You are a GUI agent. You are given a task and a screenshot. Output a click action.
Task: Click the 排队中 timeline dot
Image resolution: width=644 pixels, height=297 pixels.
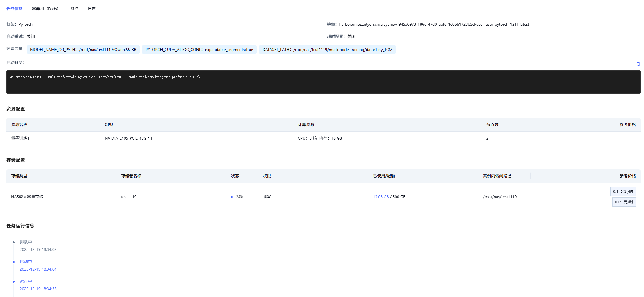pyautogui.click(x=14, y=242)
